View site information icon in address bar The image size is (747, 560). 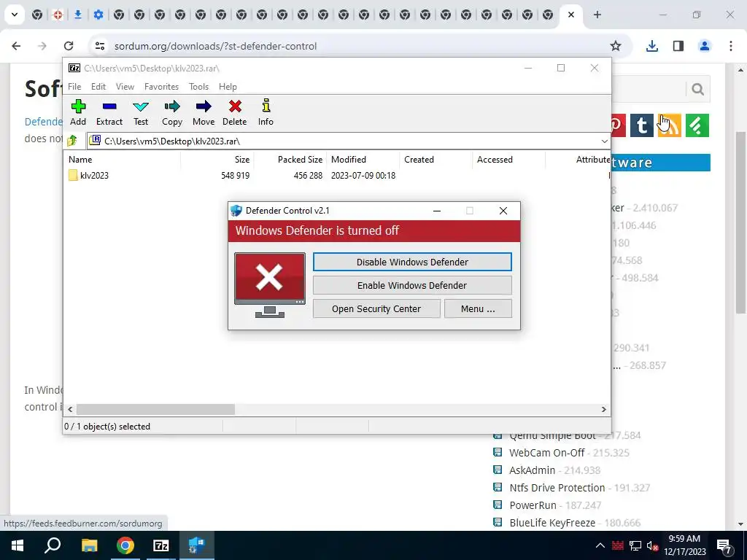coord(99,46)
